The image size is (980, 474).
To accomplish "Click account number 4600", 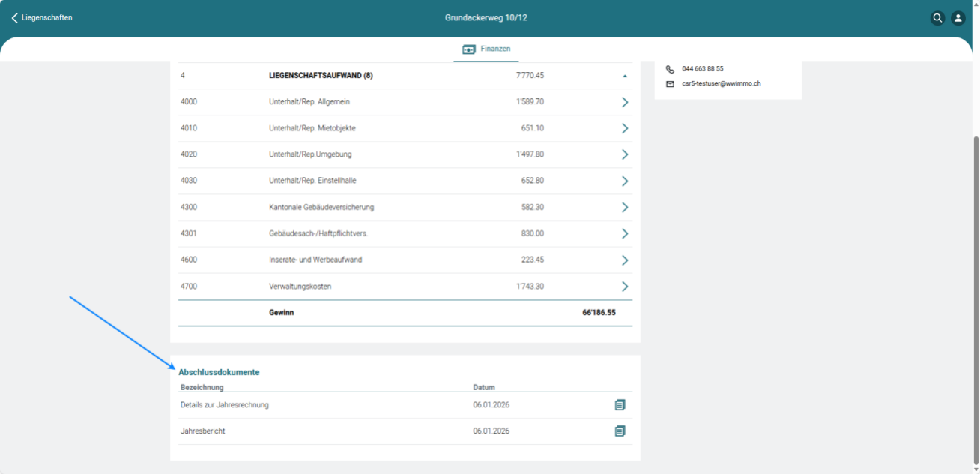I will click(189, 260).
